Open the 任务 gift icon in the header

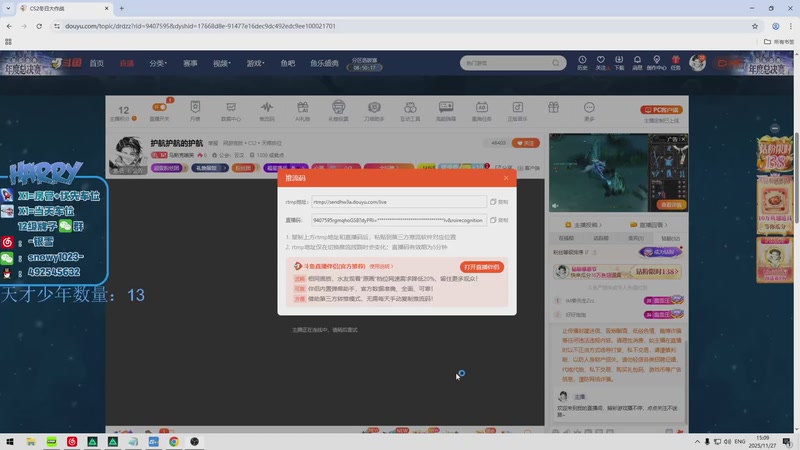(676, 63)
